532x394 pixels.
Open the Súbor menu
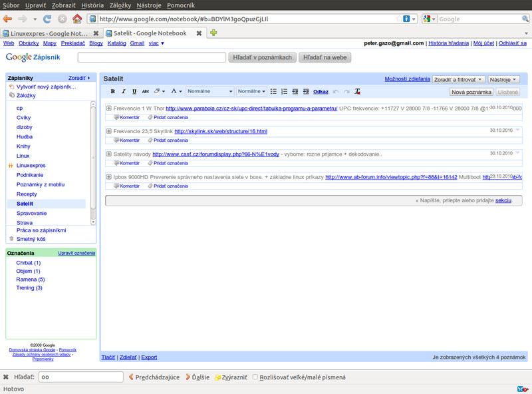11,5
